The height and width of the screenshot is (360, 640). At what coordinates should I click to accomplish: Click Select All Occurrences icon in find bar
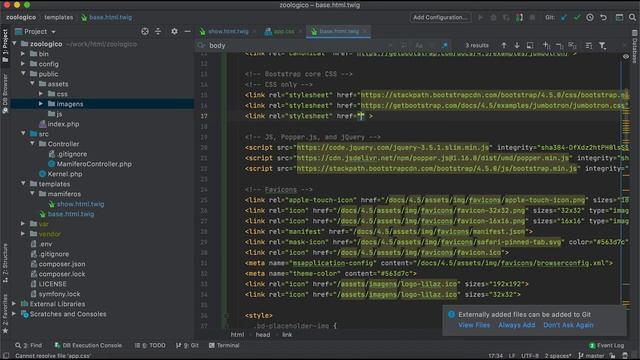[572, 45]
